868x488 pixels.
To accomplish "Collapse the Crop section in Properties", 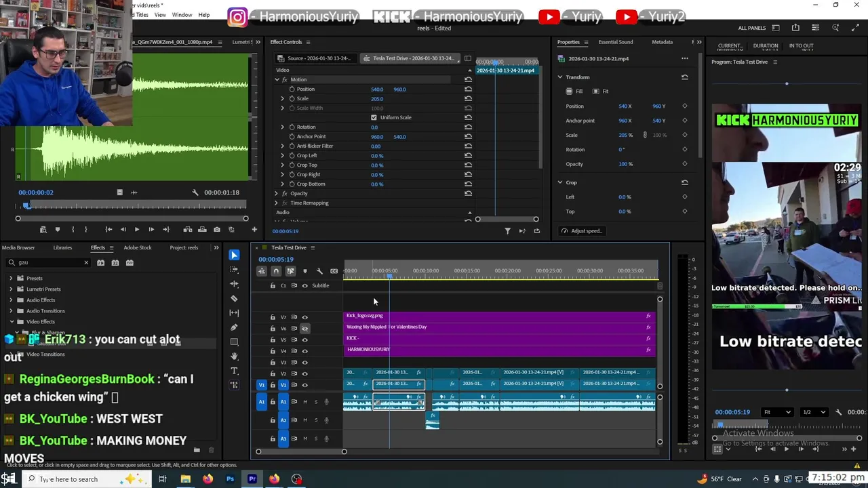I will coord(560,182).
